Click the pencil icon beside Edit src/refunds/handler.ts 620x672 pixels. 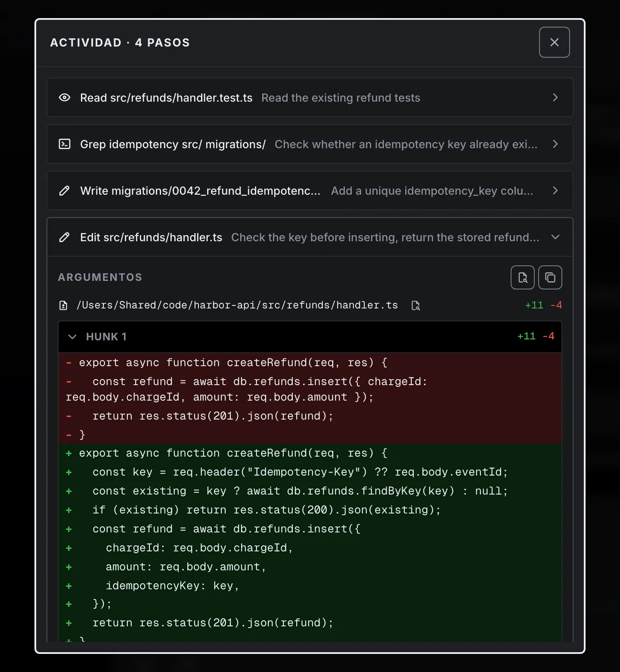tap(65, 237)
